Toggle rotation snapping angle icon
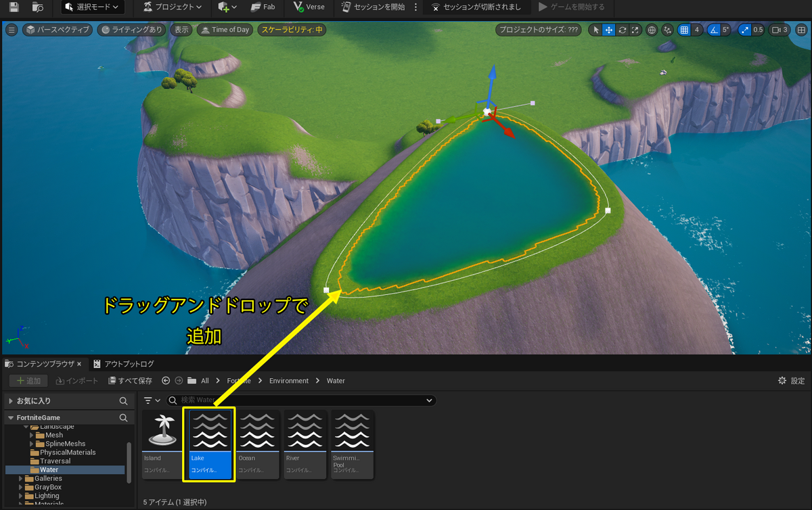 coord(714,30)
